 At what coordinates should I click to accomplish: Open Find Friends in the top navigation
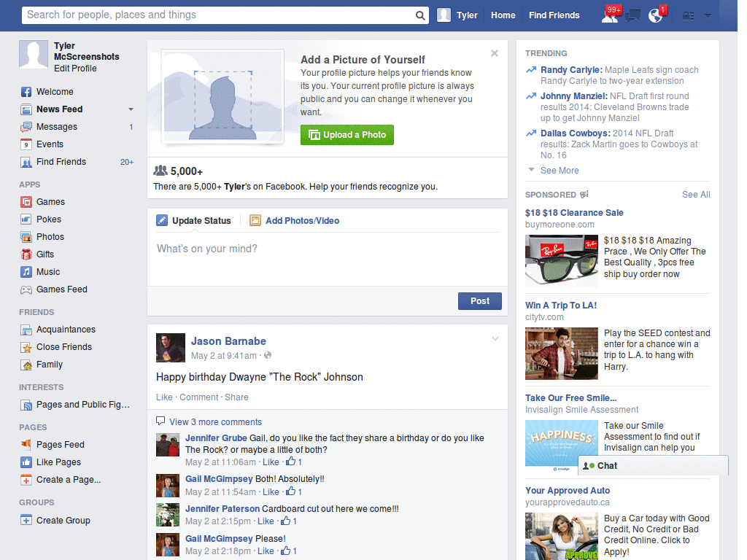tap(554, 15)
